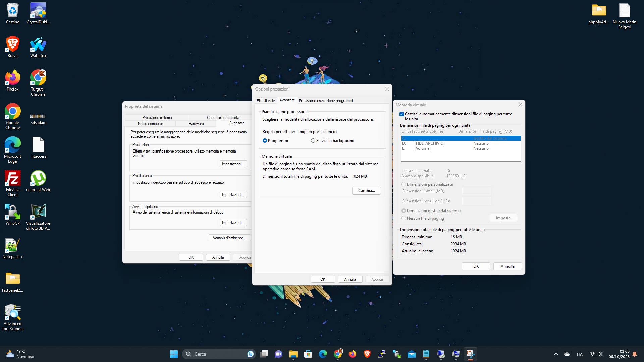Open 'Variabili d'ambiente...' settings

click(229, 238)
